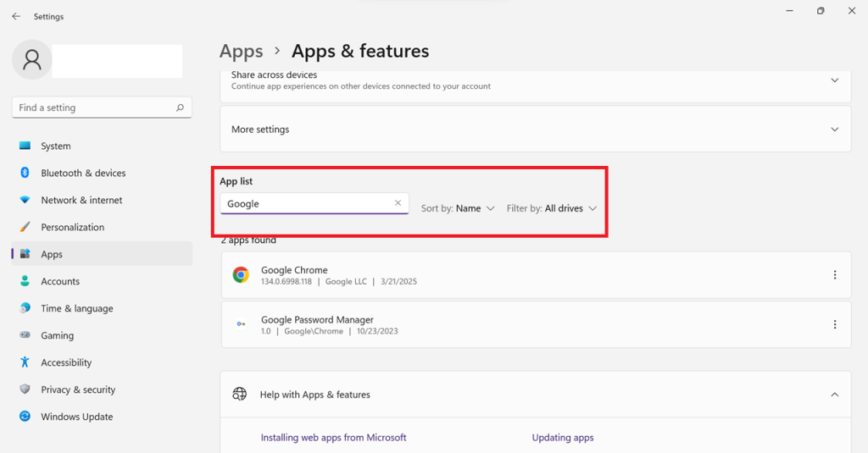Open Gaming settings
Screen dimensions: 868x453
point(102,336)
